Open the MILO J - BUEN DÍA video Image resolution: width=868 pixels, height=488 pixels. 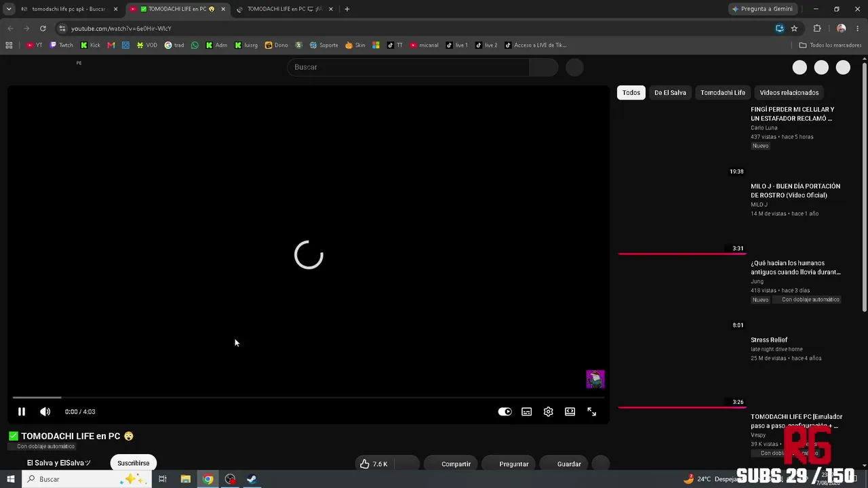coord(795,190)
